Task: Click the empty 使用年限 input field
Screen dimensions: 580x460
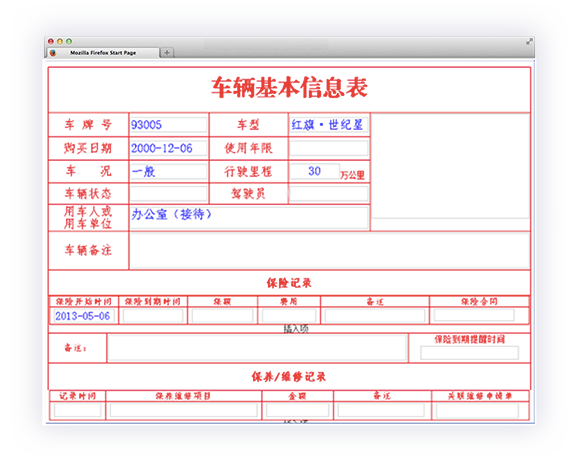Action: (328, 148)
